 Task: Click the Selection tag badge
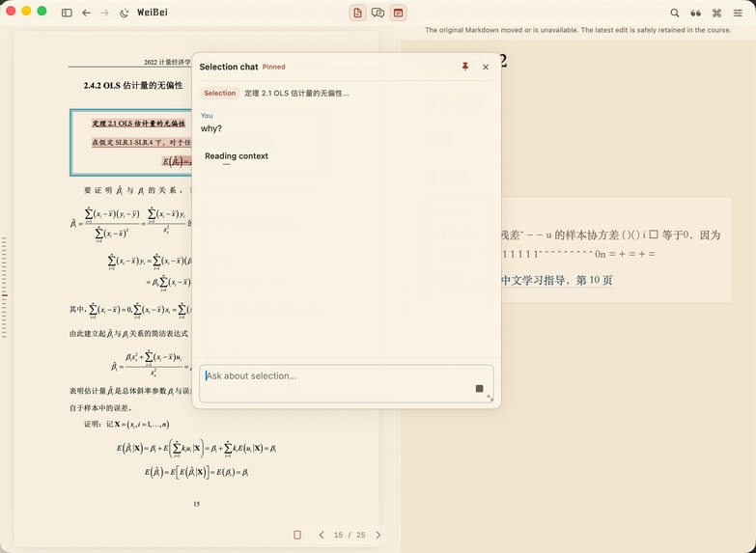(220, 93)
